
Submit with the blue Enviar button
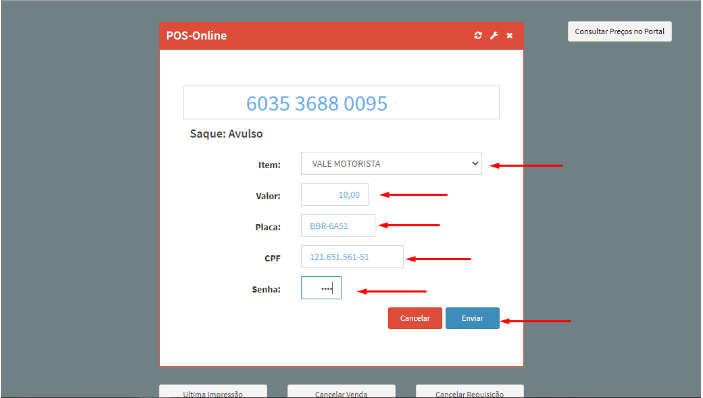473,318
